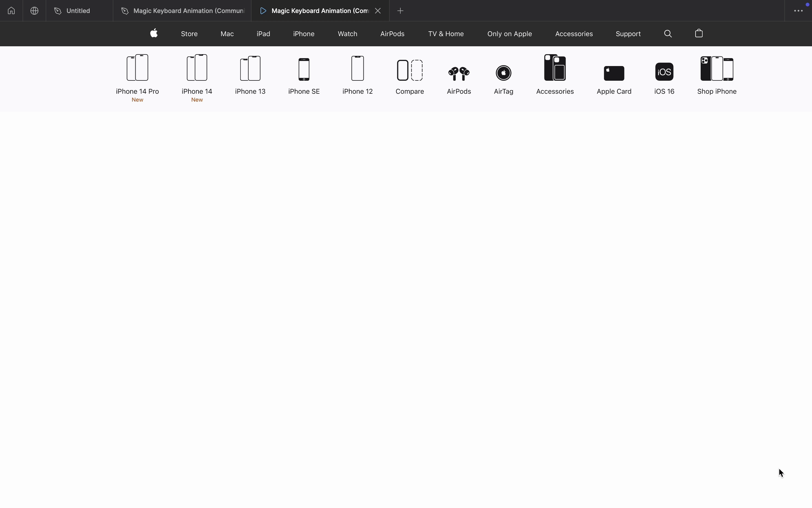Open a new tab with plus
The width and height of the screenshot is (812, 508).
[400, 11]
